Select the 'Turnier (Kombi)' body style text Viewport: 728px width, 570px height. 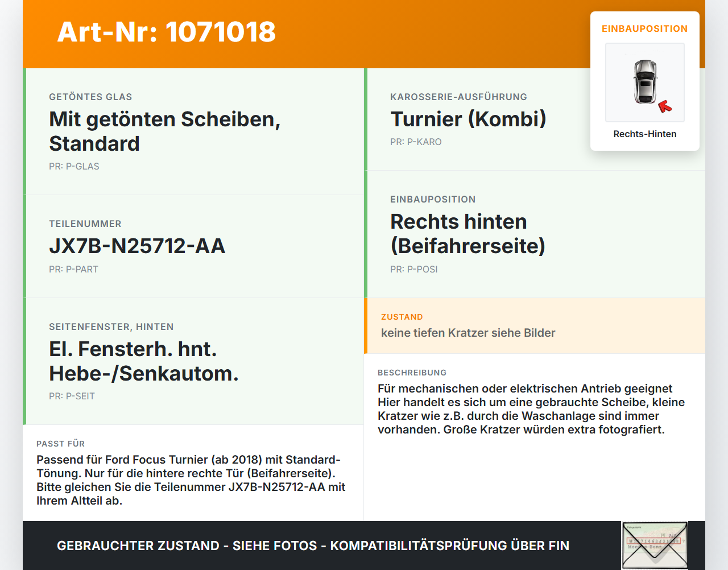point(468,119)
